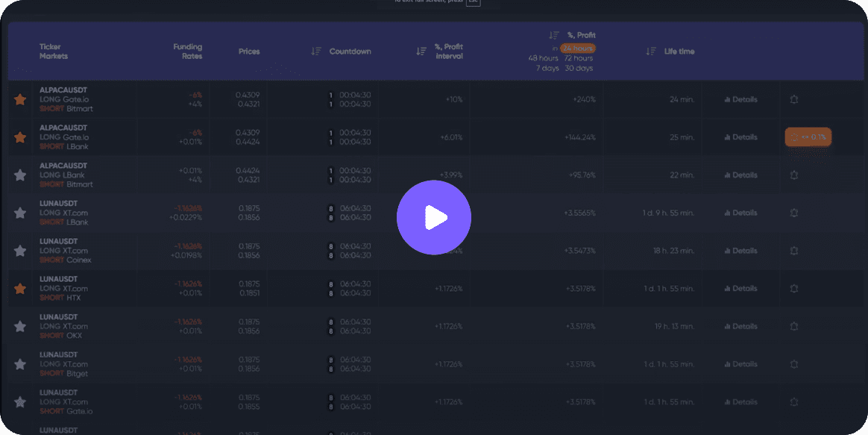868x435 pixels.
Task: Click the +240% profit value
Action: pos(584,100)
